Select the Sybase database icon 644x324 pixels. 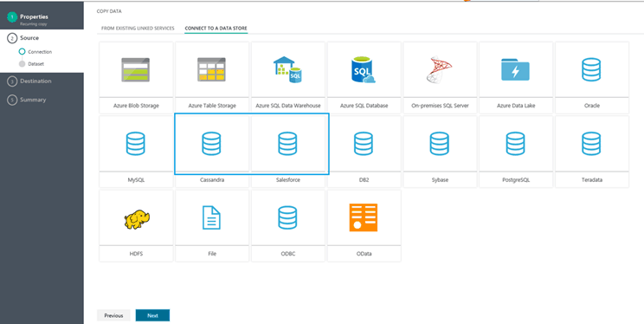pos(440,144)
